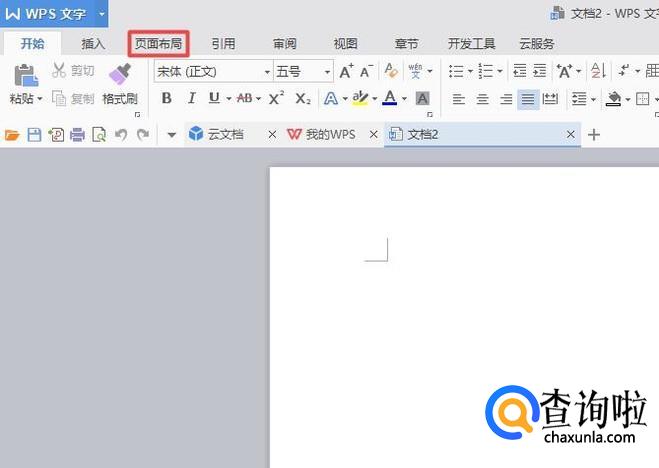Image resolution: width=659 pixels, height=468 pixels.
Task: Click the Undo arrow icon
Action: (x=121, y=135)
